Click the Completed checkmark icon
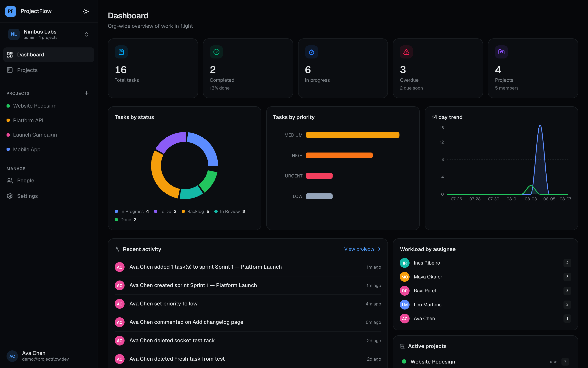The width and height of the screenshot is (588, 368). 216,52
